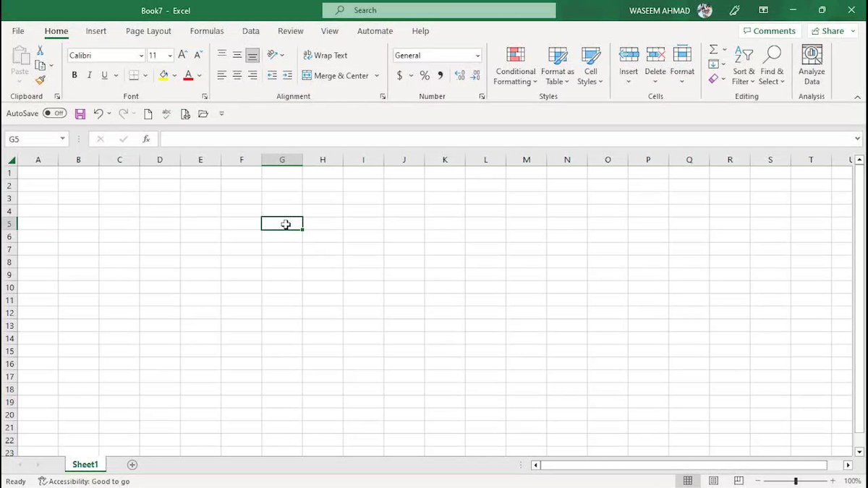The image size is (868, 488).
Task: Apply align left to cell
Action: click(222, 75)
